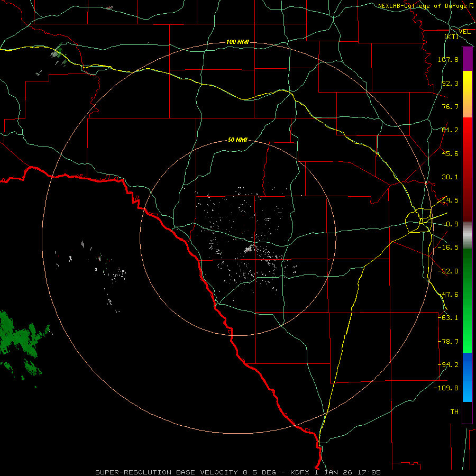
Task: Click the 100 NMI range ring label
Action: (237, 42)
